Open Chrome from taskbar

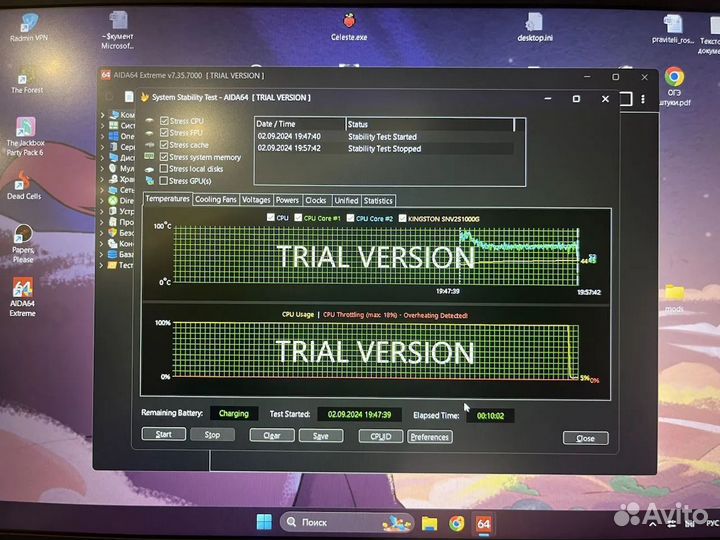[456, 523]
